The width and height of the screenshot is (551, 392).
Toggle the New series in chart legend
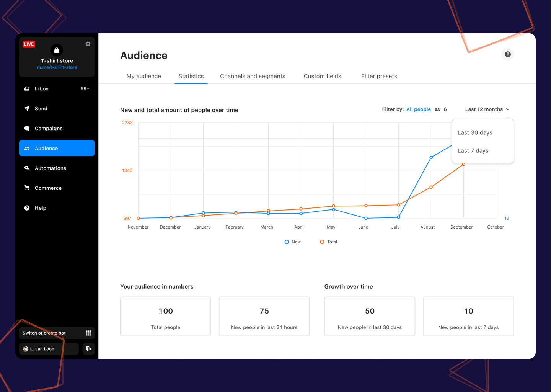pyautogui.click(x=293, y=242)
